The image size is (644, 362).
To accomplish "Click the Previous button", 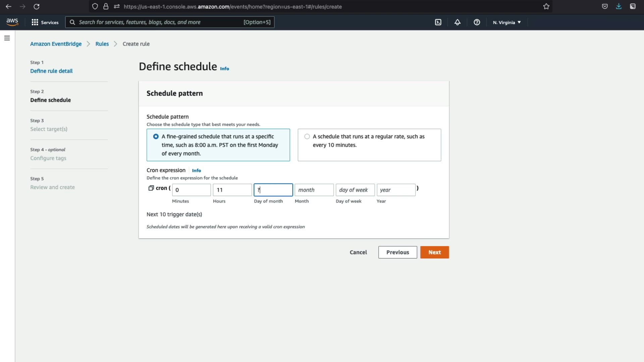I will [x=397, y=252].
